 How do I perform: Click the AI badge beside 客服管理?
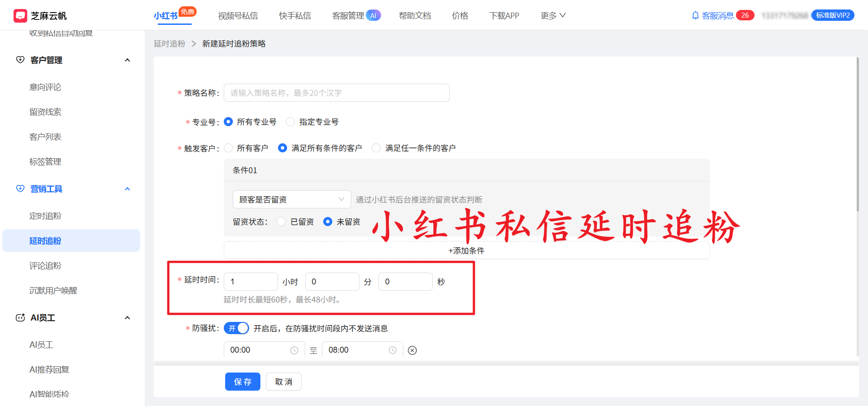tap(373, 15)
